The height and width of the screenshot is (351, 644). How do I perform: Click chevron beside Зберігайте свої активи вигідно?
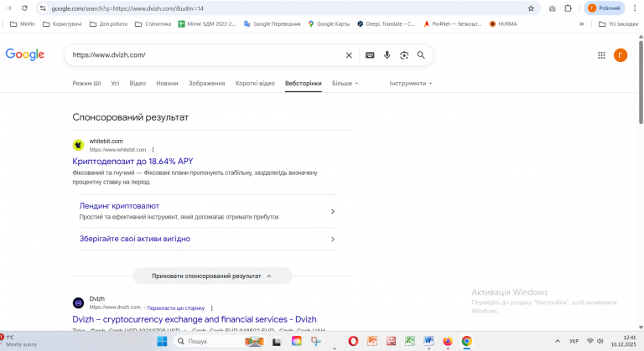[x=333, y=239]
